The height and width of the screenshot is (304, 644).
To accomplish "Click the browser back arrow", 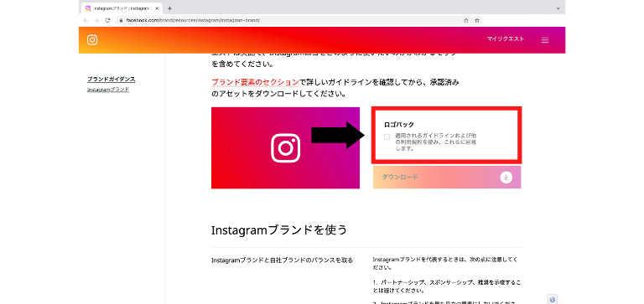I will pyautogui.click(x=86, y=20).
